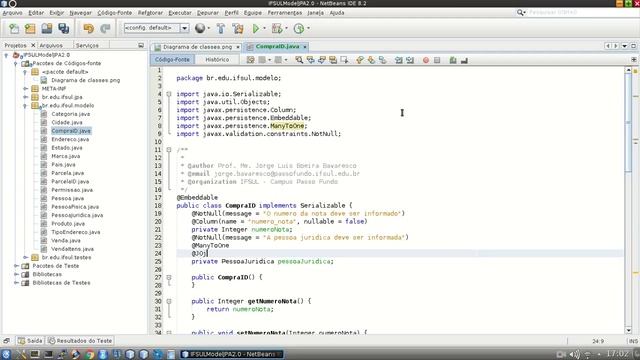Expand the META-INF package node
The width and height of the screenshot is (640, 360).
(x=25, y=89)
